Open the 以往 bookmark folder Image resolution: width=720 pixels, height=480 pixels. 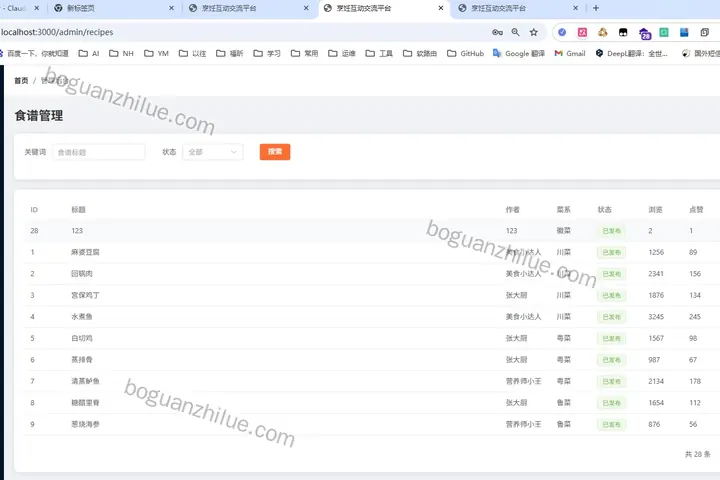(192, 53)
